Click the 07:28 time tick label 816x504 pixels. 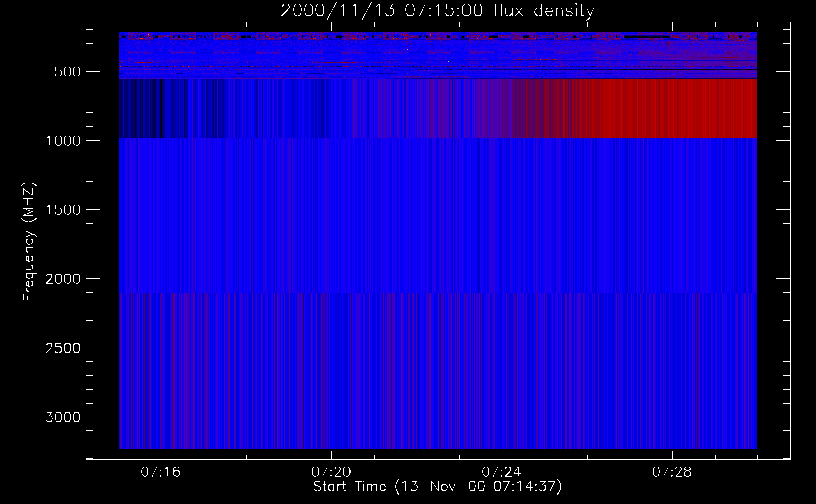click(x=672, y=472)
